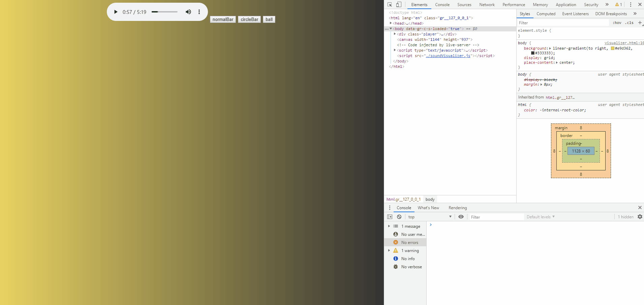The height and width of the screenshot is (305, 644).
Task: Collapse the body element node
Action: pyautogui.click(x=391, y=29)
